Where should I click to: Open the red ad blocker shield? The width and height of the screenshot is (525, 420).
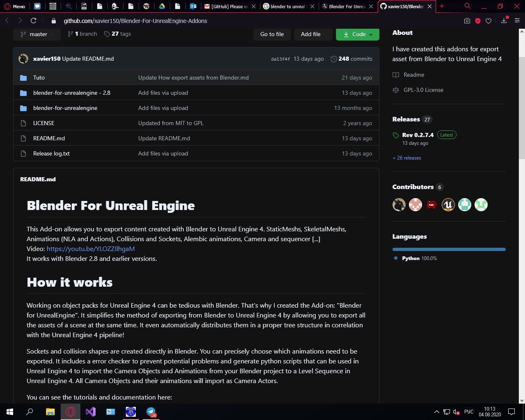coord(478,21)
